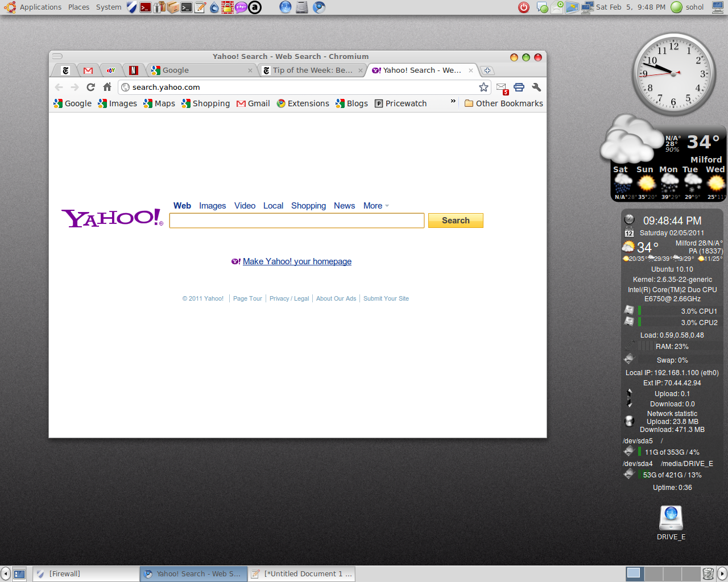728x582 pixels.
Task: Bookmark this page with the star icon
Action: 483,87
